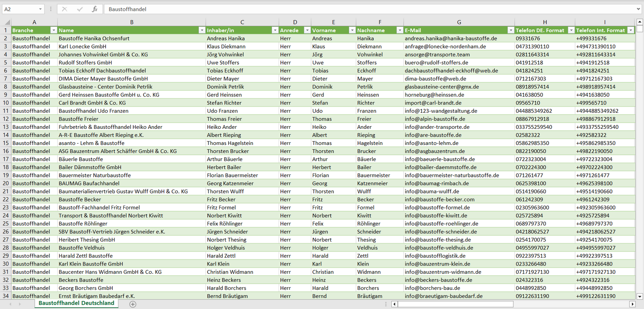Open the E-Mail column filter dropdown

pos(511,30)
